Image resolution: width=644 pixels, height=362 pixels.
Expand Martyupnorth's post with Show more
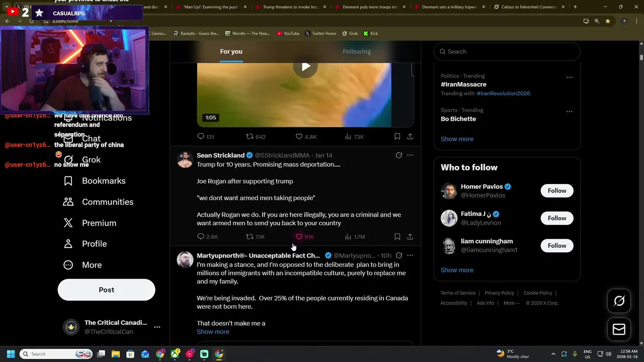click(x=213, y=332)
